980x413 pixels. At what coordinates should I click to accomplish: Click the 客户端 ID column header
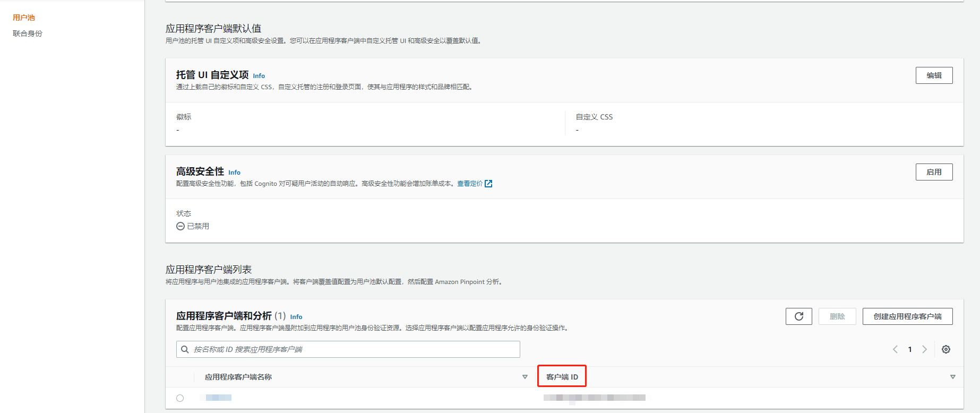pyautogui.click(x=562, y=377)
